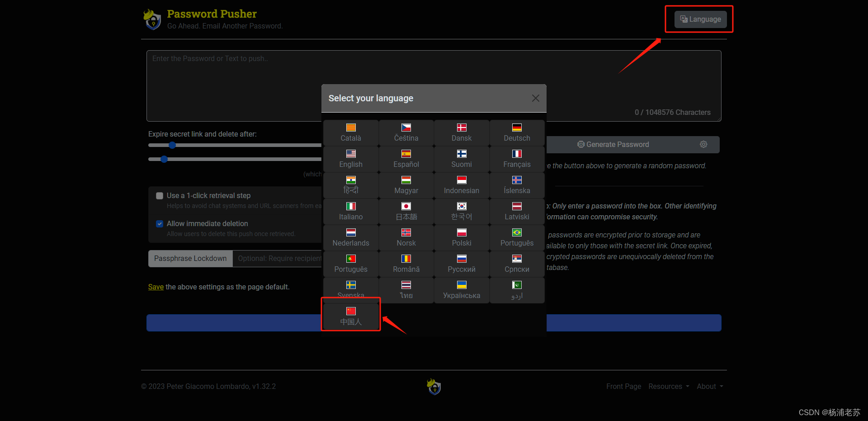Focus the password or text entry box
Screen dimensions: 868x421
[x=434, y=86]
